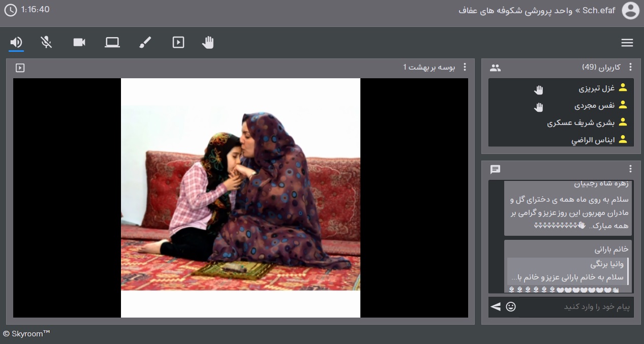This screenshot has height=344, width=644.
Task: Toggle the speaker audio icon
Action: click(16, 43)
